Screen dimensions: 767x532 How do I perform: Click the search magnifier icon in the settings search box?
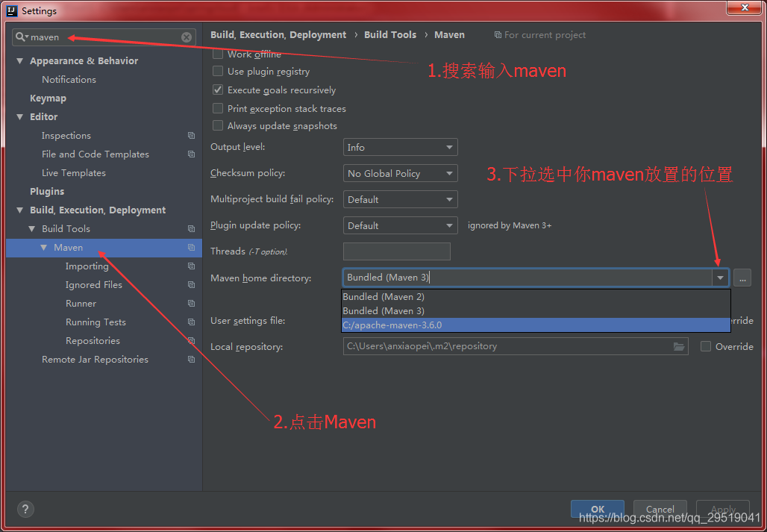(x=21, y=37)
